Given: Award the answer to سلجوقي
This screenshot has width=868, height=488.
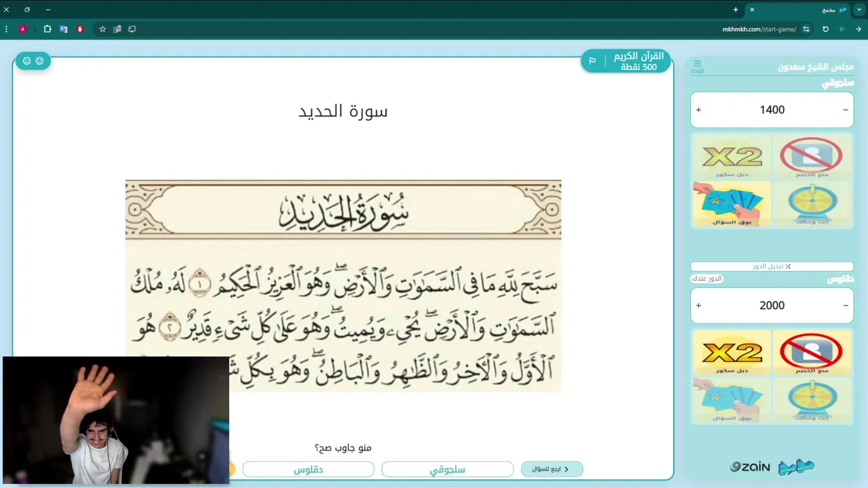Looking at the screenshot, I should 448,469.
